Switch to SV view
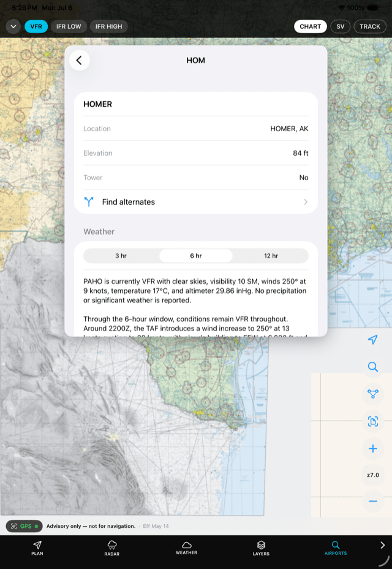This screenshot has height=569, width=392. pos(340,26)
